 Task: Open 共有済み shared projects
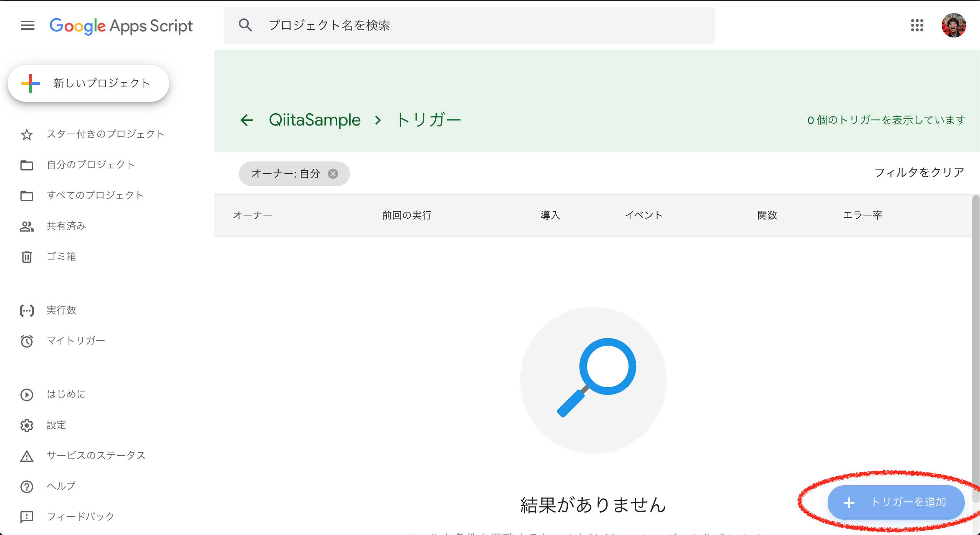click(66, 226)
